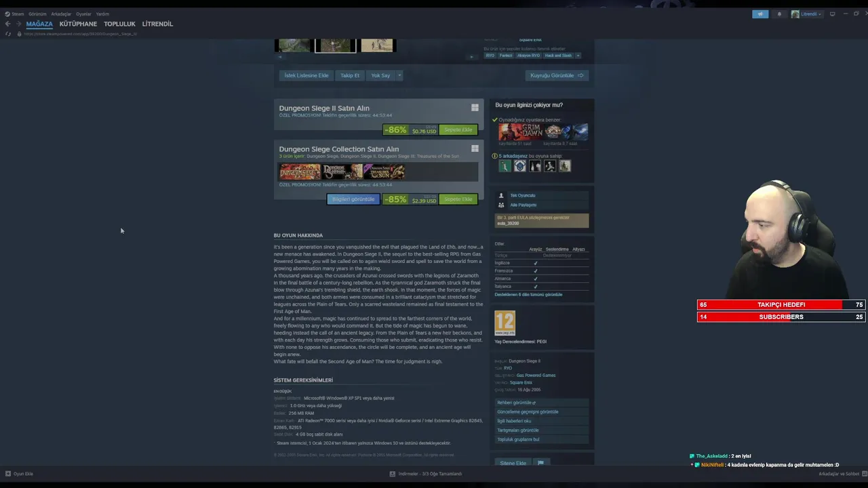Expand the Litrendil account dropdown

tap(806, 14)
